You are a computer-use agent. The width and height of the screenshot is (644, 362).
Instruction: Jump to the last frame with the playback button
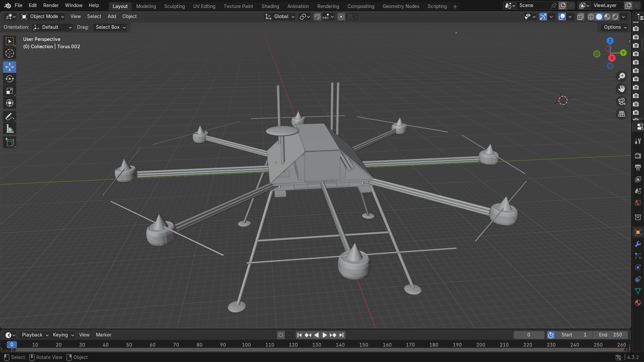click(x=341, y=335)
